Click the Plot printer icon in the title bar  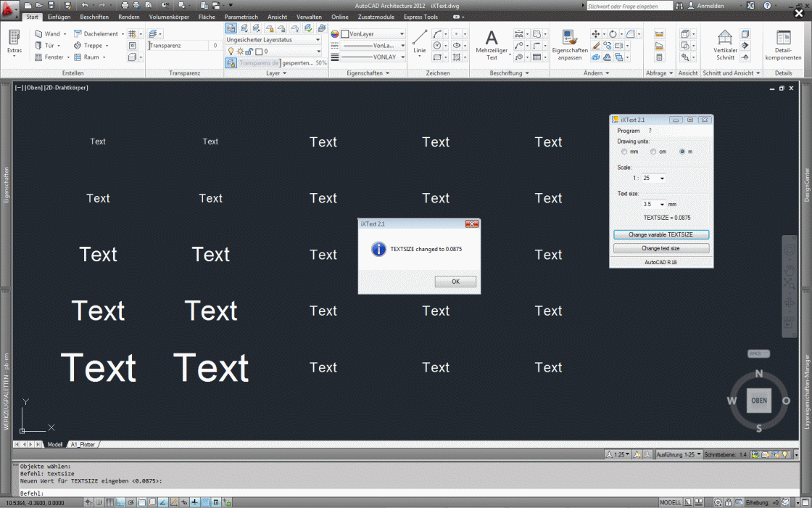tap(125, 5)
